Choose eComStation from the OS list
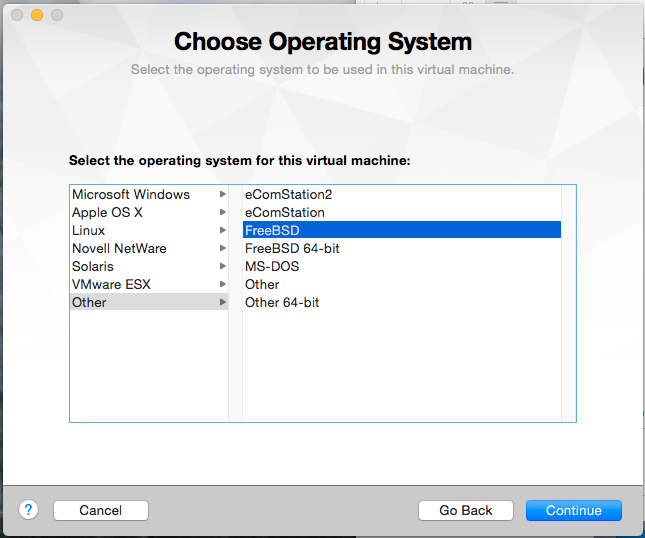 pos(402,212)
